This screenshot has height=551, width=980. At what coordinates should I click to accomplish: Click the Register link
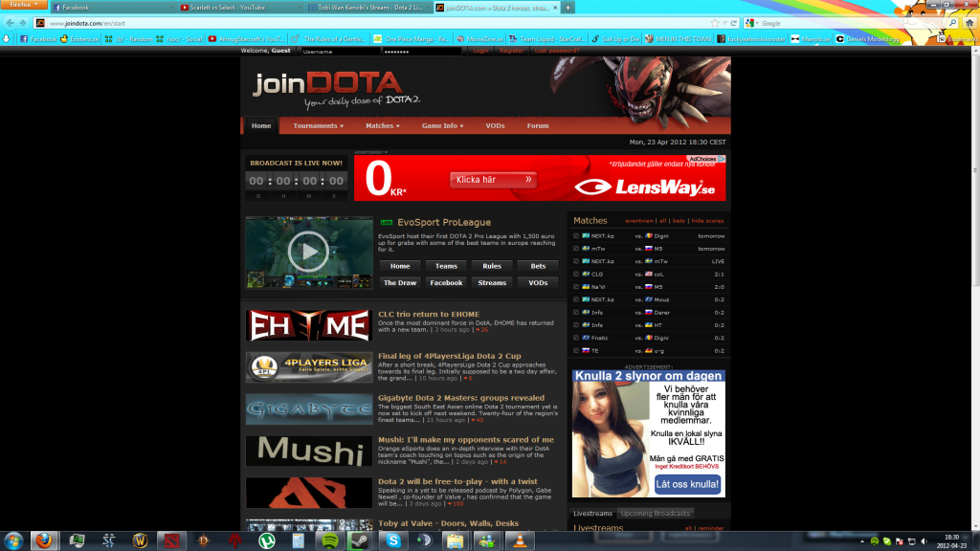point(511,51)
